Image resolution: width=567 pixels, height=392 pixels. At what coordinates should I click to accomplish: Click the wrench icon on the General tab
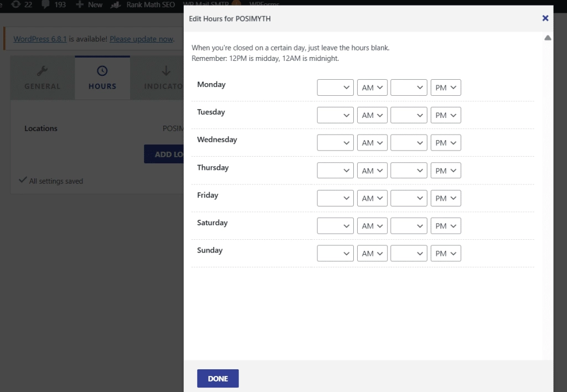42,70
